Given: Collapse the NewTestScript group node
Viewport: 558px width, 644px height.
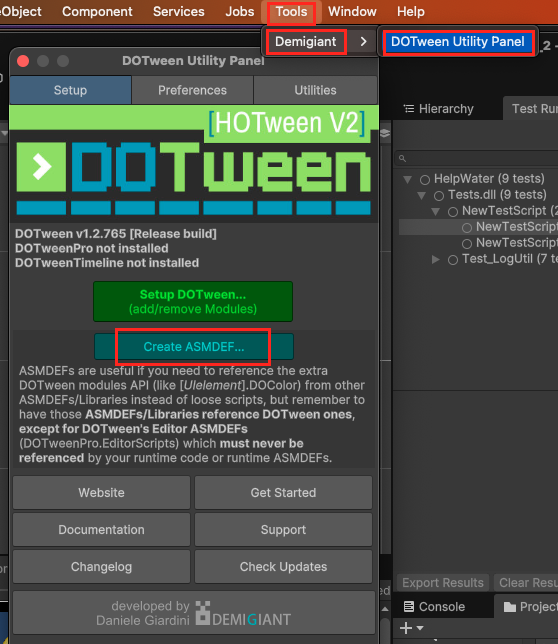Looking at the screenshot, I should [x=435, y=212].
